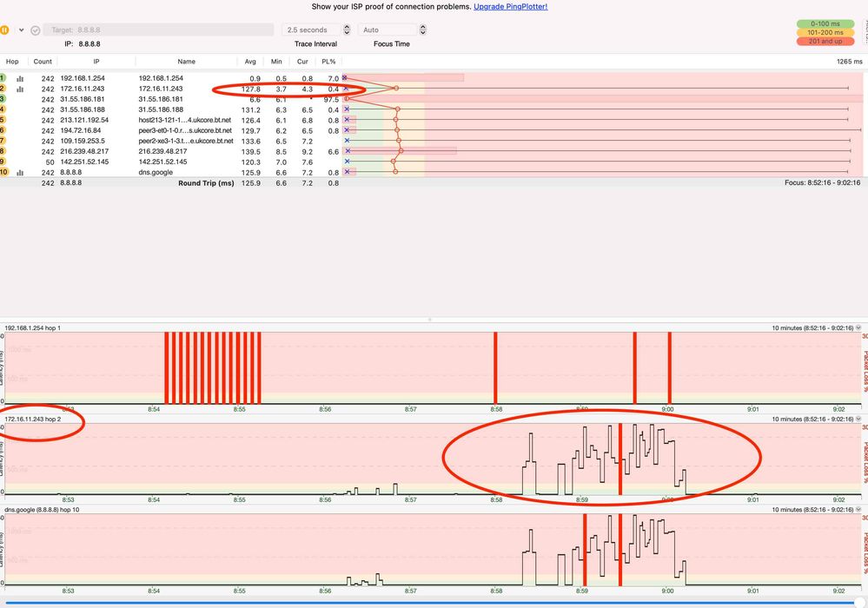Viewport: 868px width, 608px height.
Task: Sort by the Min column header
Action: tap(276, 62)
